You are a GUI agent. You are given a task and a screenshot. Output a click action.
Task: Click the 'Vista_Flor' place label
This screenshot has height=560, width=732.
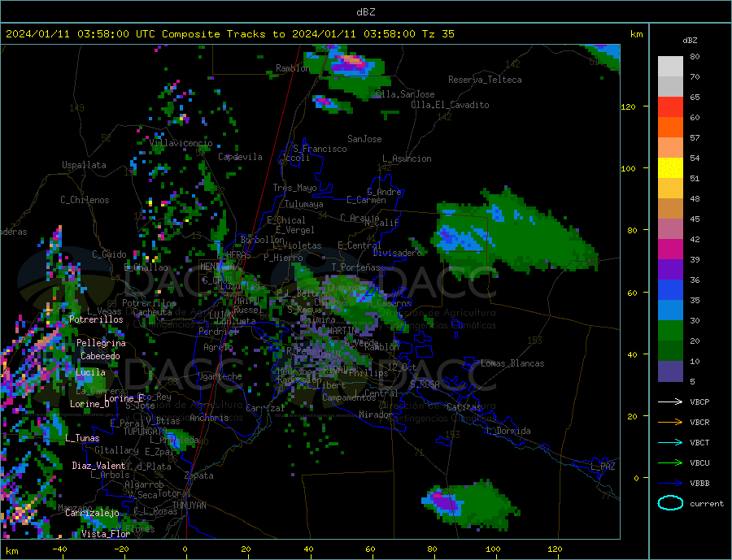[106, 534]
